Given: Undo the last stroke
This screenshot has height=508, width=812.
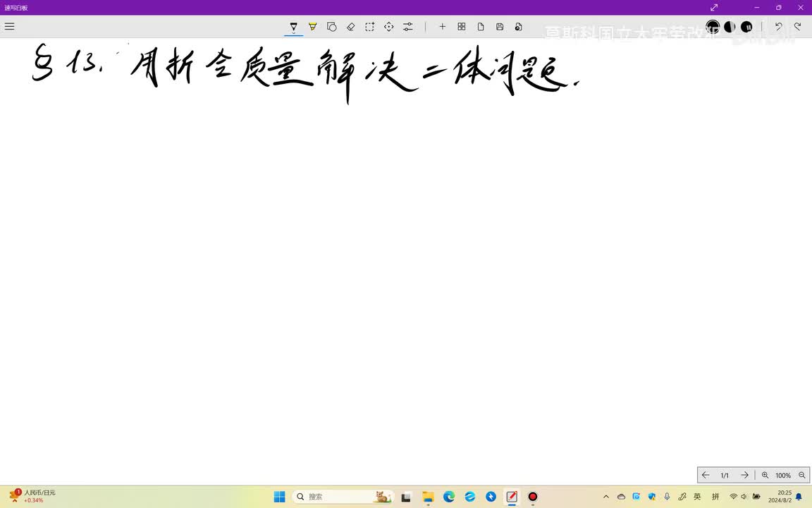Looking at the screenshot, I should pos(778,26).
